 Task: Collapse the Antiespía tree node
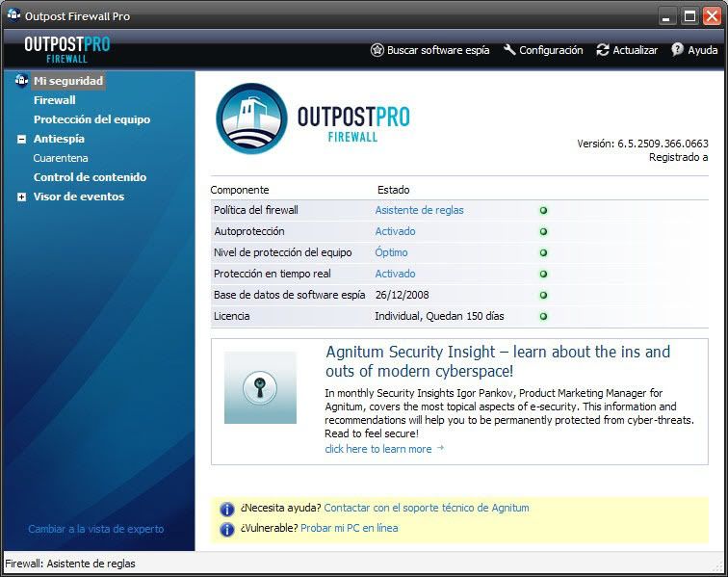[21, 139]
